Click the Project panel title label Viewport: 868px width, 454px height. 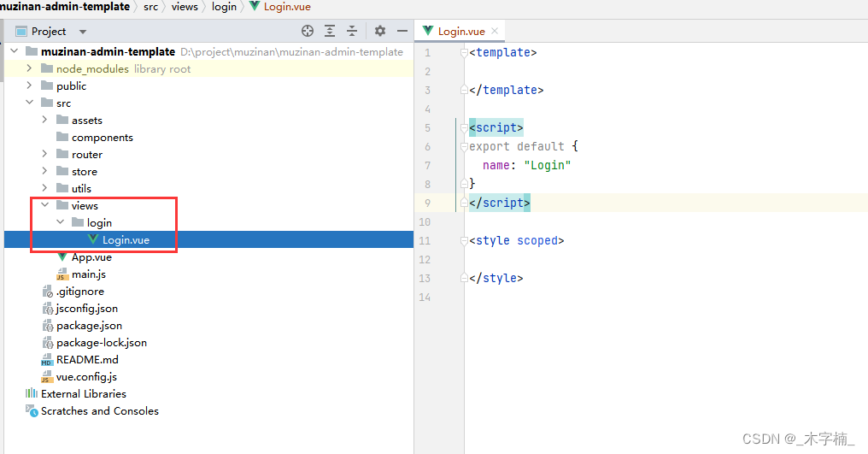[x=49, y=31]
